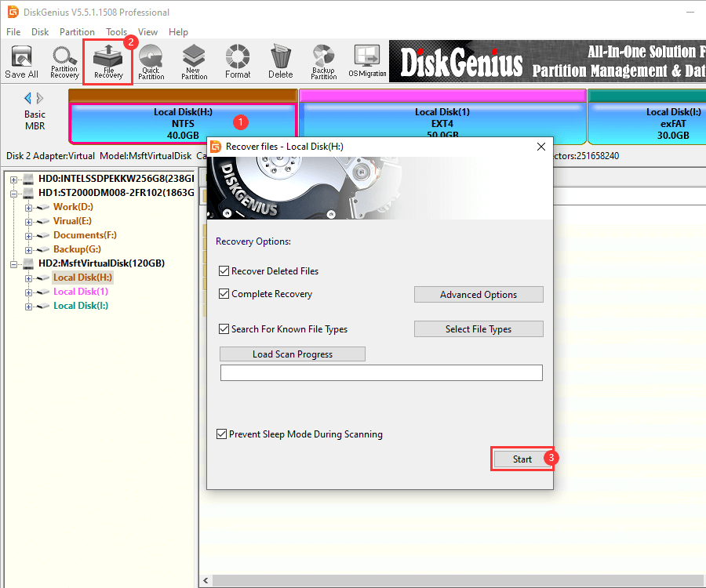The width and height of the screenshot is (706, 588).
Task: Select Local Disk(H:) in the tree
Action: pyautogui.click(x=82, y=278)
